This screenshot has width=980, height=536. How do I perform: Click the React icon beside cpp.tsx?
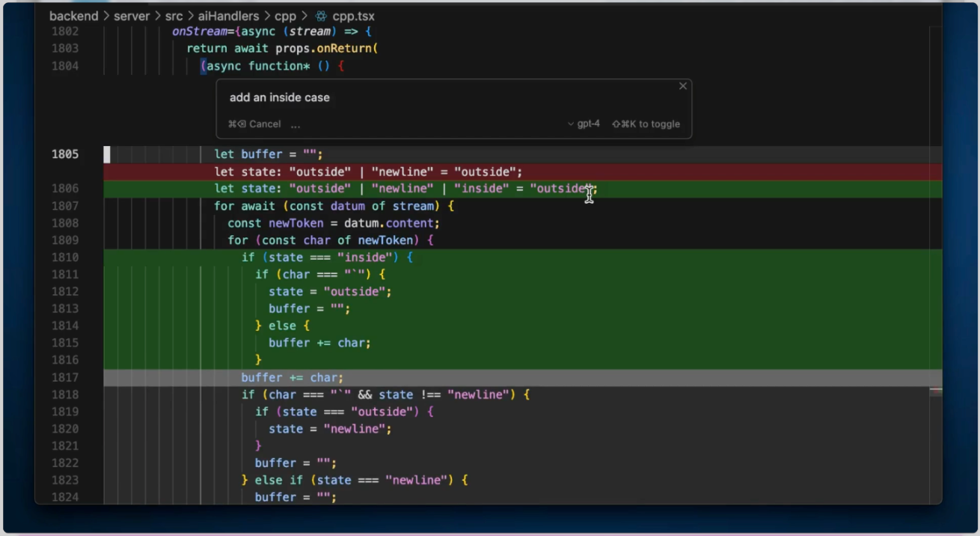click(321, 16)
